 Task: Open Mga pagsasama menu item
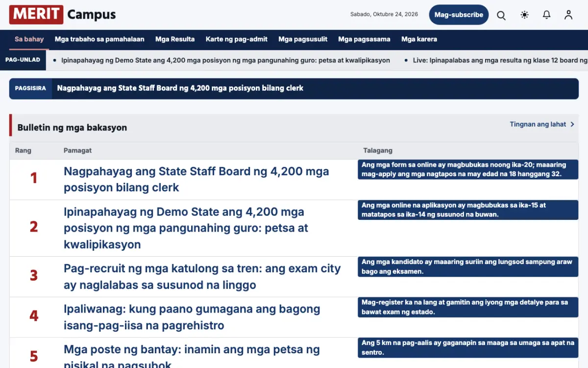tap(364, 39)
